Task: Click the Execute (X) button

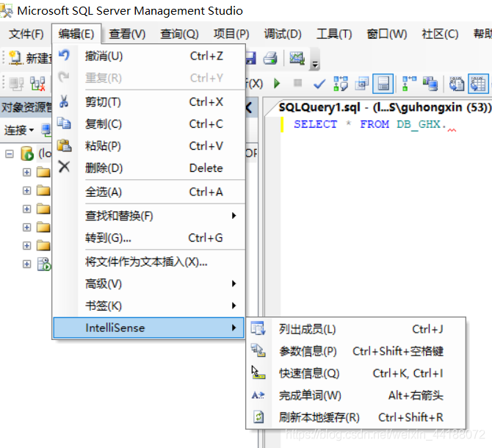Action: pyautogui.click(x=254, y=84)
